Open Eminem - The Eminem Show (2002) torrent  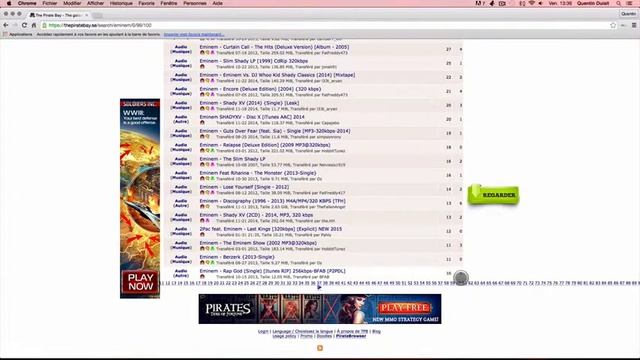click(x=258, y=243)
